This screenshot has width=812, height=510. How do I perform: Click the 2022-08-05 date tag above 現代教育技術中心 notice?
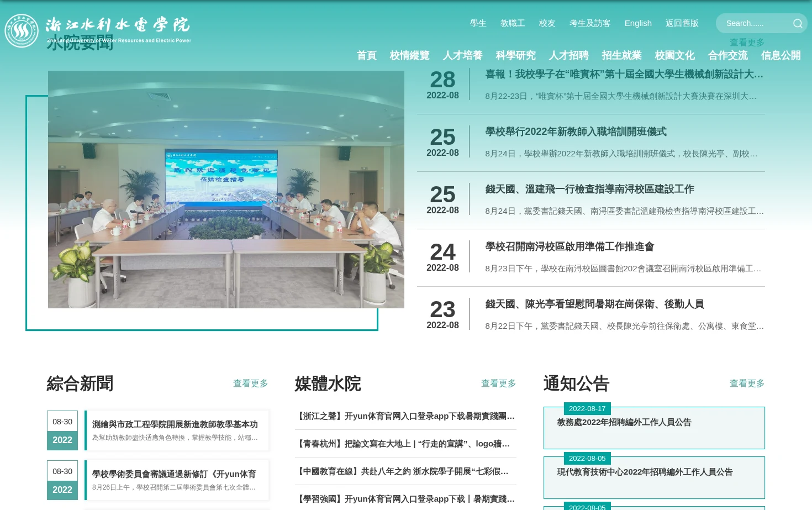[x=587, y=458]
